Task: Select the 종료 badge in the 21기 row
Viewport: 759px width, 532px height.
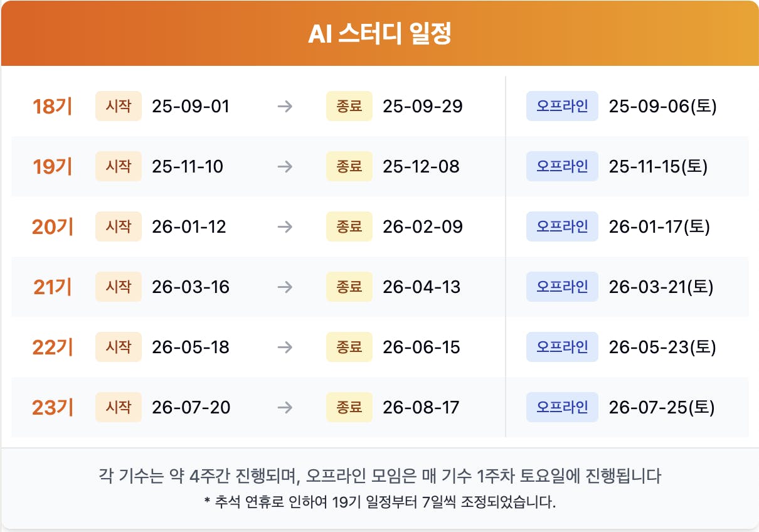Action: (x=349, y=287)
